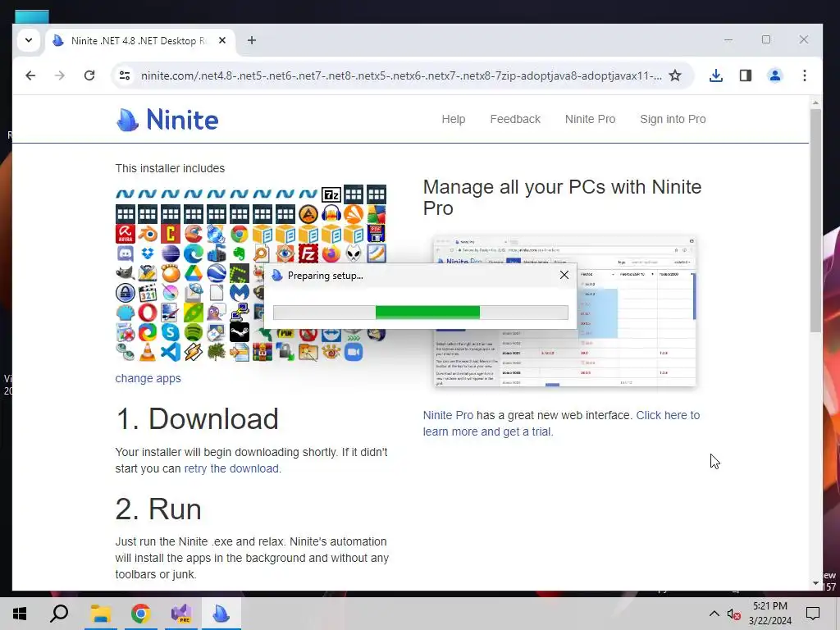
Task: Open the tab search dropdown arrow
Action: 29,40
